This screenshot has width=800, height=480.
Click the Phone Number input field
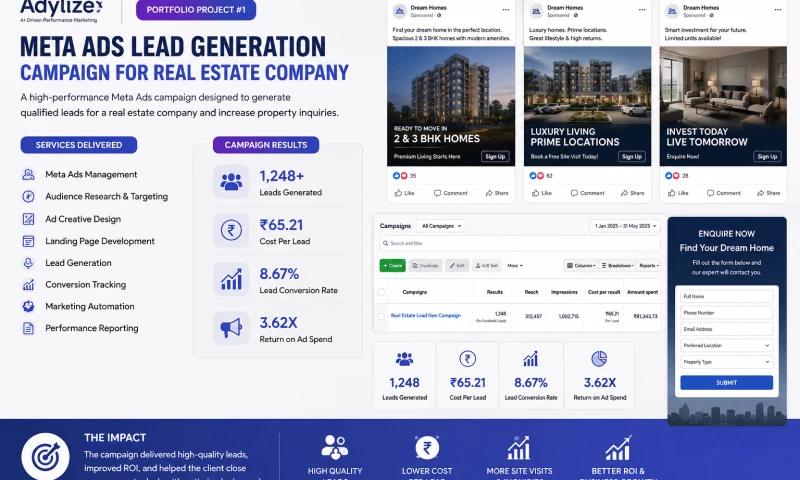tap(727, 313)
